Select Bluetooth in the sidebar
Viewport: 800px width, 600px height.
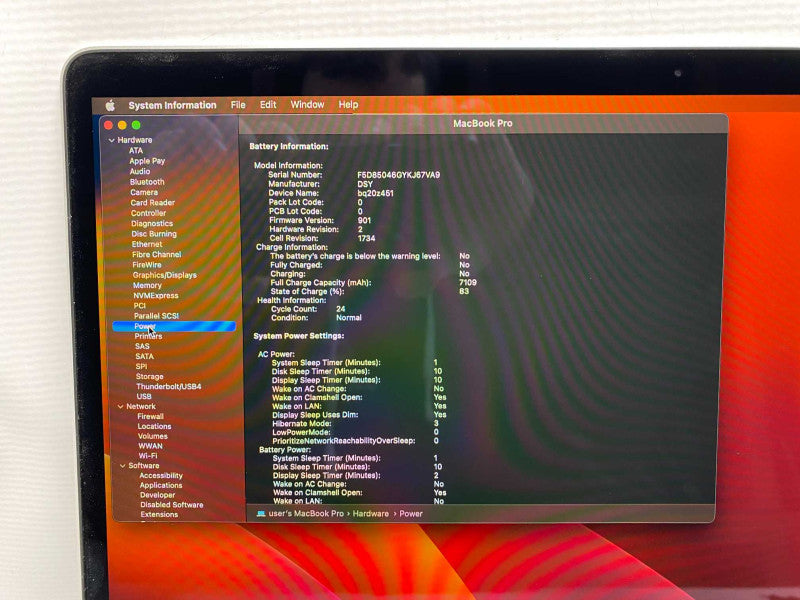tap(147, 182)
